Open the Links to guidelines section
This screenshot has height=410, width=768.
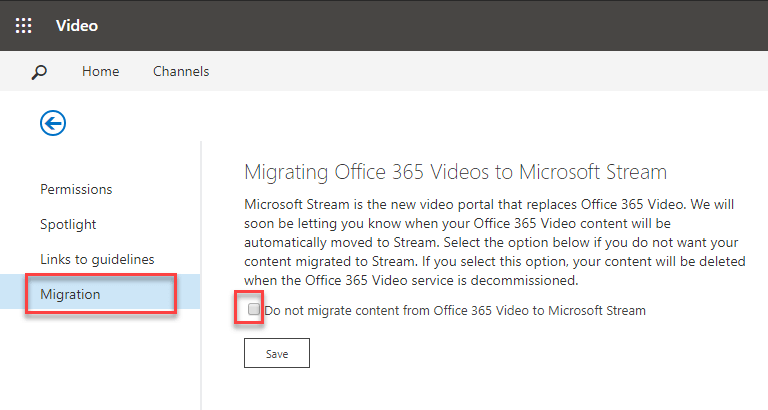pos(97,259)
